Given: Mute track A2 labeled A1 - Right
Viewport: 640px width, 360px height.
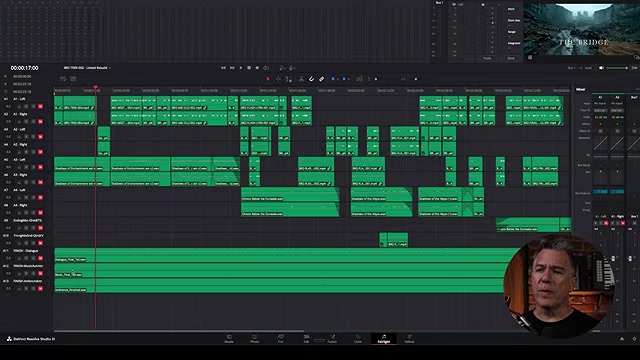Looking at the screenshot, I should pos(40,122).
